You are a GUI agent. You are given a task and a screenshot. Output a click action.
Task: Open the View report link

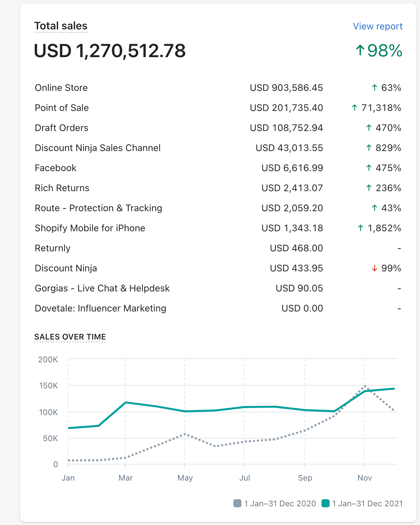tap(378, 26)
